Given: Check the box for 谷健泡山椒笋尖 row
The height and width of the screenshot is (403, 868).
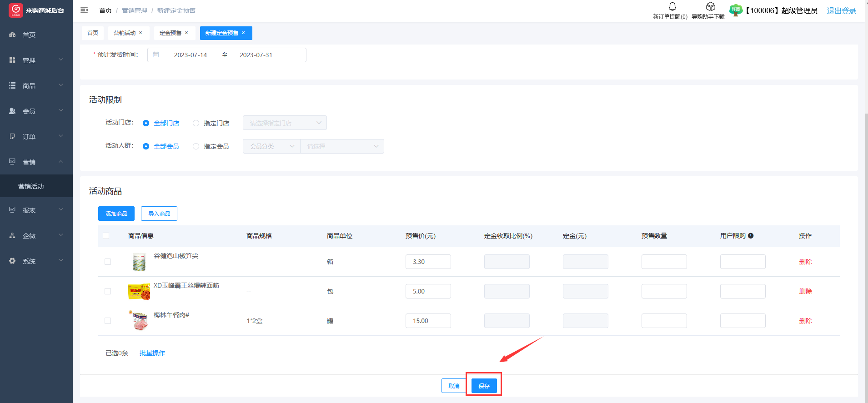Looking at the screenshot, I should point(108,262).
